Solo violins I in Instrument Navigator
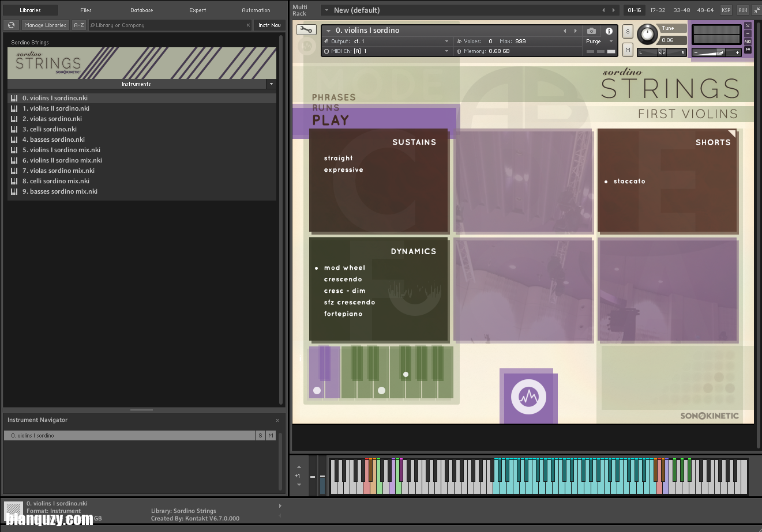Screen dimensions: 762x532 (260, 436)
